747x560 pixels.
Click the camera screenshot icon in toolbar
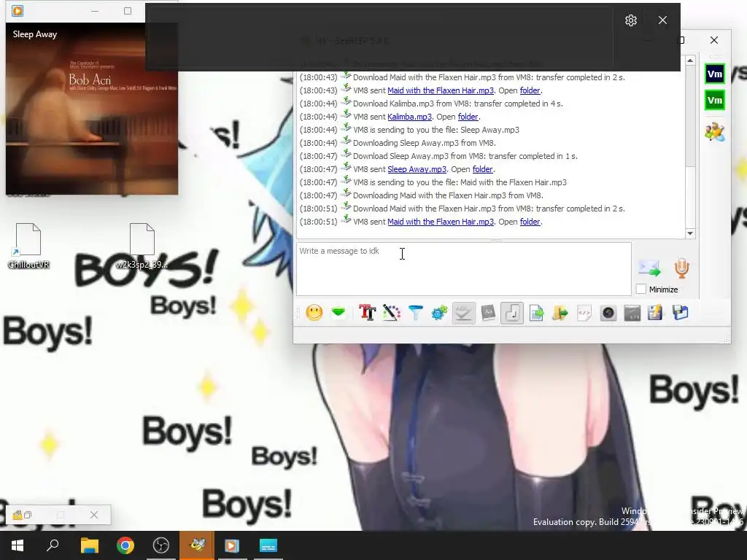coord(608,313)
